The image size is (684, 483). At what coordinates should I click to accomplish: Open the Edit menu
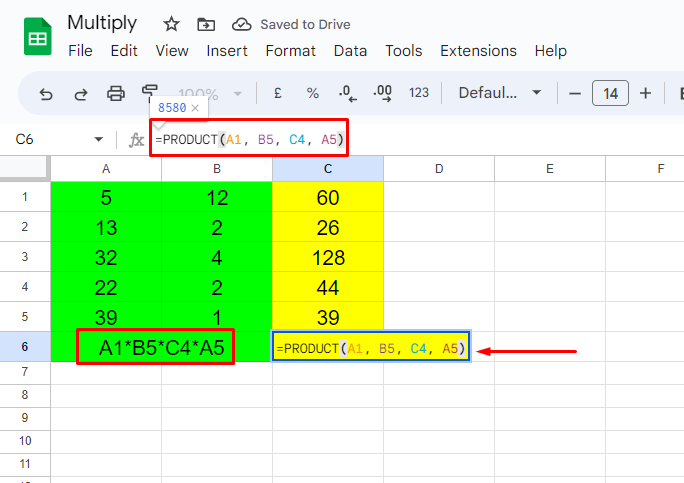[x=124, y=51]
